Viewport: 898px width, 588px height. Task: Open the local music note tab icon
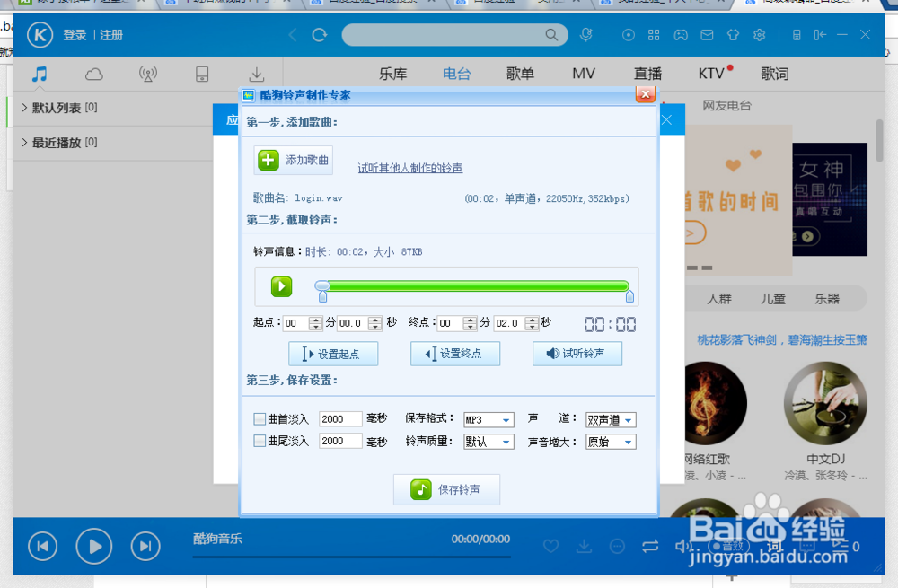click(x=40, y=74)
